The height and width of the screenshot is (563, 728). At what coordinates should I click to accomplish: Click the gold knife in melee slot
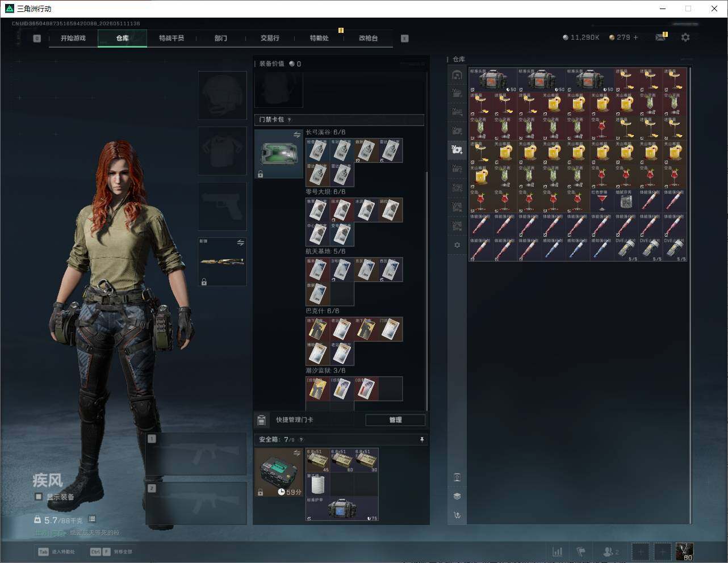[x=222, y=262]
